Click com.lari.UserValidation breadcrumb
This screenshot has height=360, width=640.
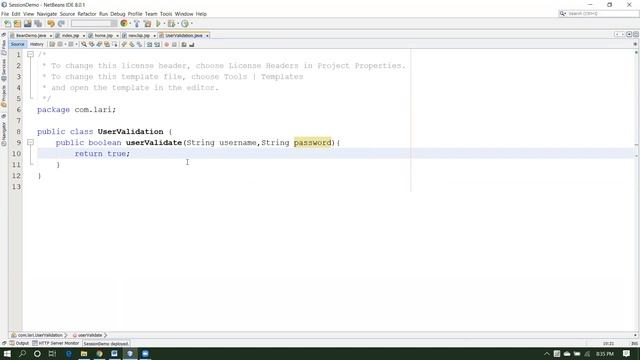pos(37,335)
